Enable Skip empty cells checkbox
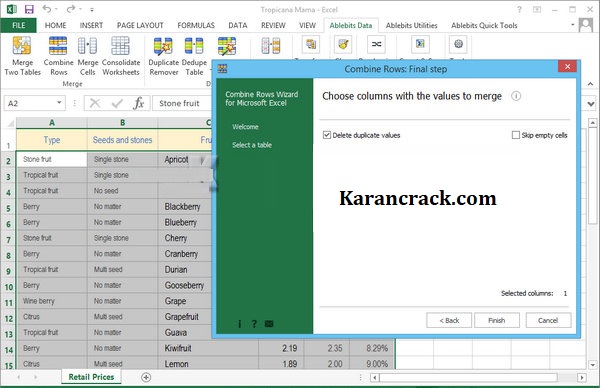 [516, 135]
